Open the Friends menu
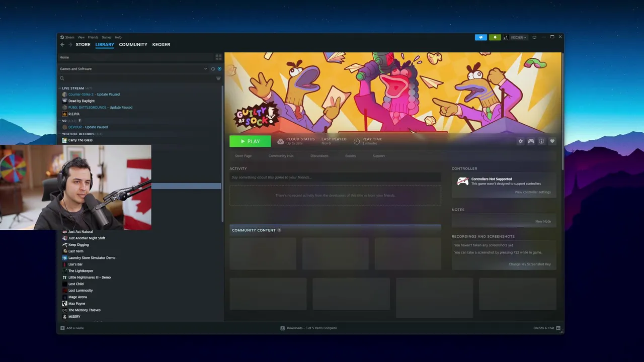644x362 pixels. tap(93, 37)
